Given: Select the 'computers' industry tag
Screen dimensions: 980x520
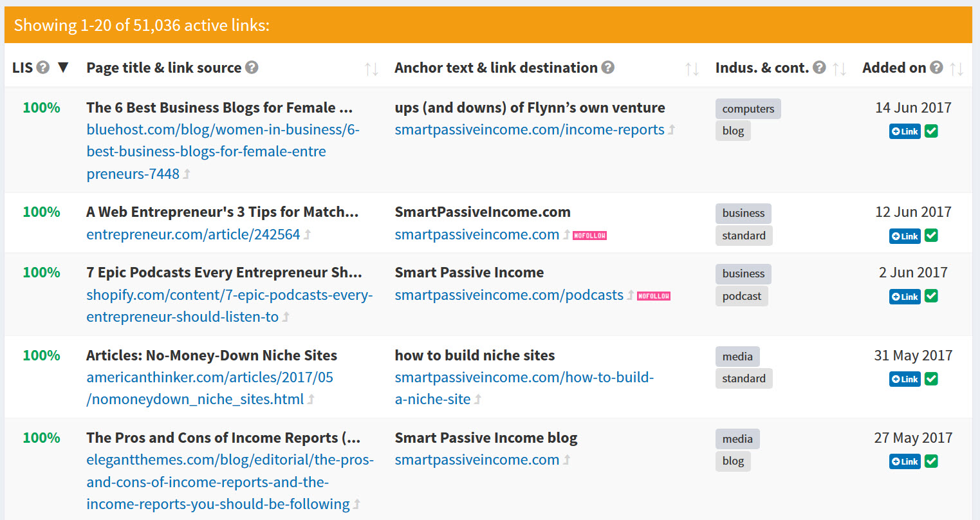Looking at the screenshot, I should (748, 109).
